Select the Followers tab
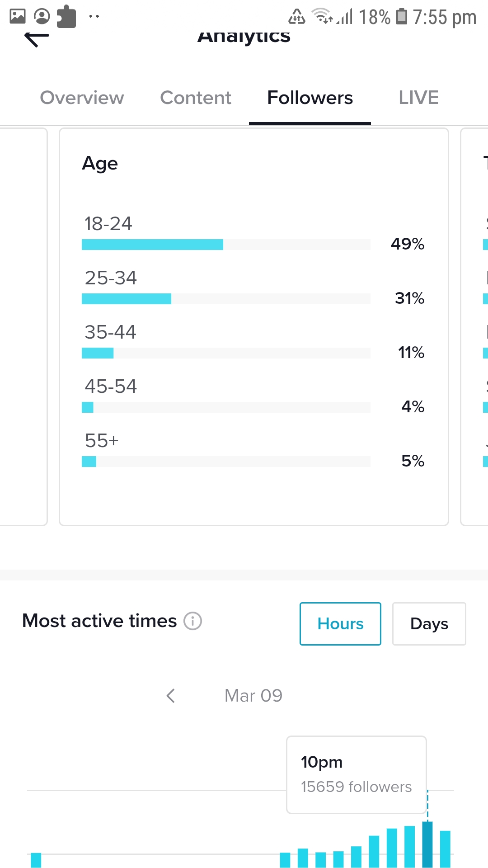 point(310,98)
